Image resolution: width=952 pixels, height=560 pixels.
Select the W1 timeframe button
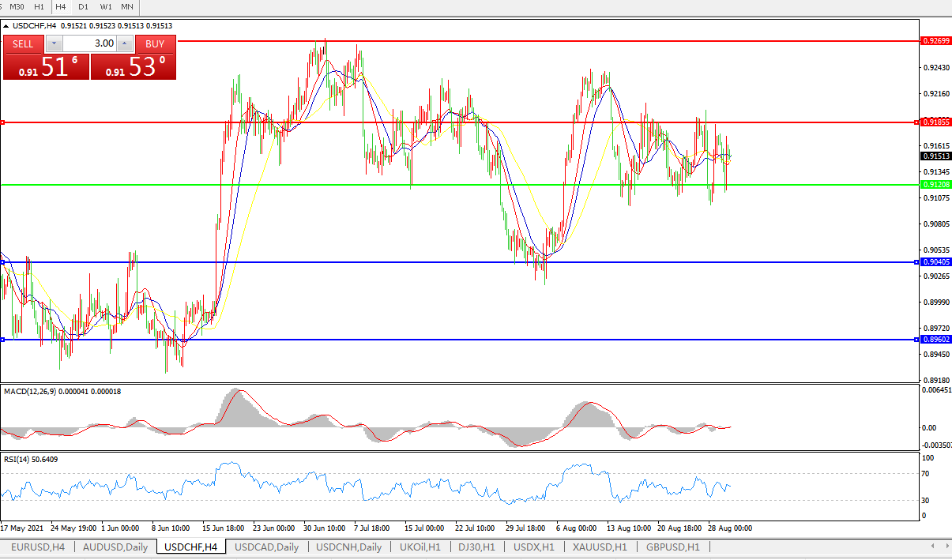coord(106,6)
